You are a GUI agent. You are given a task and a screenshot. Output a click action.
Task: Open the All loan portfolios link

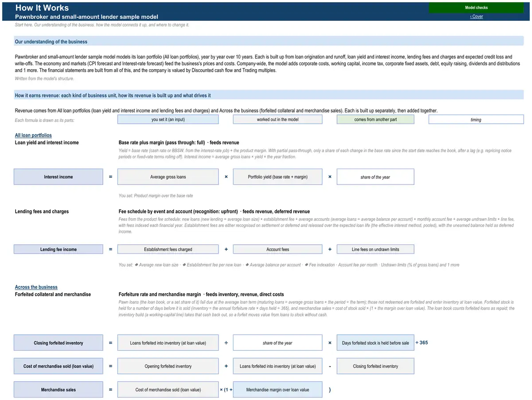tap(33, 135)
